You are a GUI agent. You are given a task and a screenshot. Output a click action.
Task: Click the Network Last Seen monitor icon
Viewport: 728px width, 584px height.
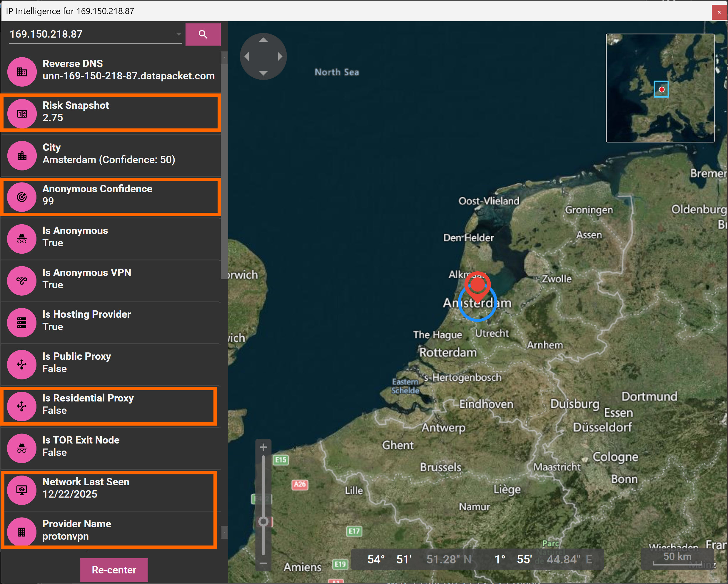pos(22,490)
